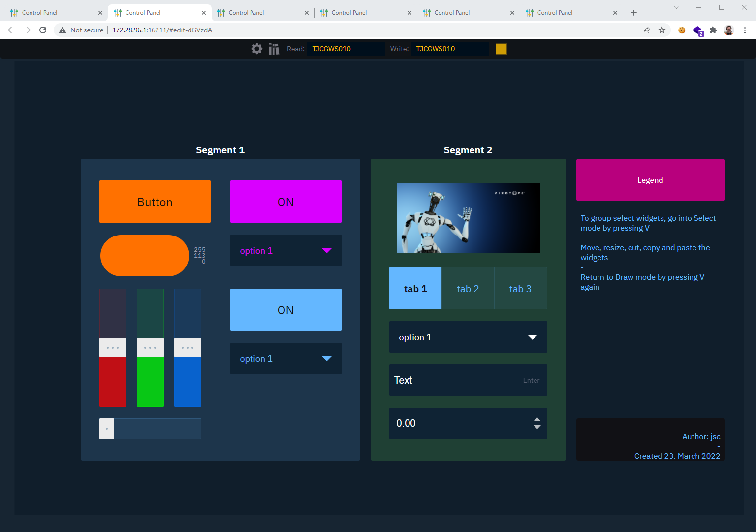Click the yellow square status indicator

[x=501, y=49]
